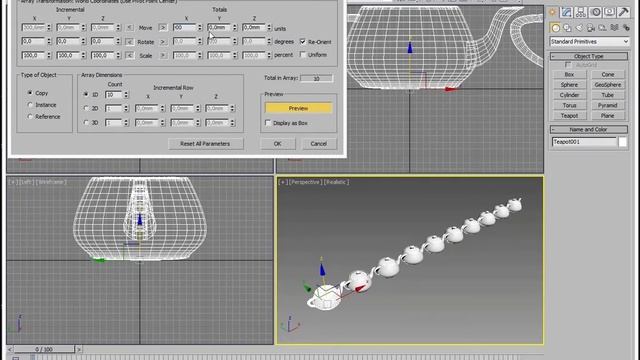Click the Incremental Scale Z spinner

pos(118,55)
